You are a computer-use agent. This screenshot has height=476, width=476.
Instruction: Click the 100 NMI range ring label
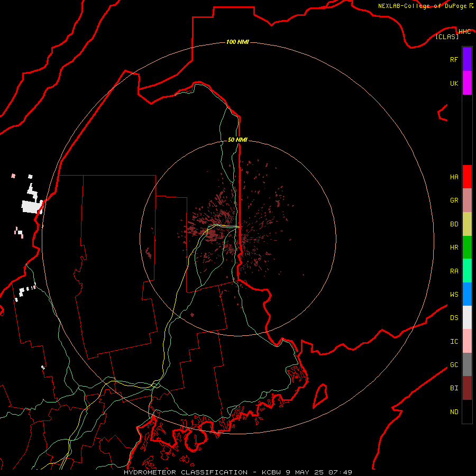[237, 42]
